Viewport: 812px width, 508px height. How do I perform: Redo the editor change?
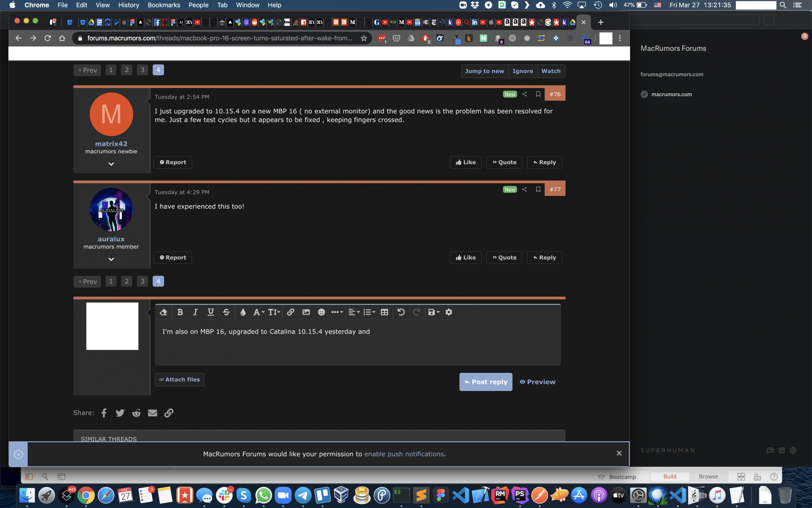tap(417, 312)
